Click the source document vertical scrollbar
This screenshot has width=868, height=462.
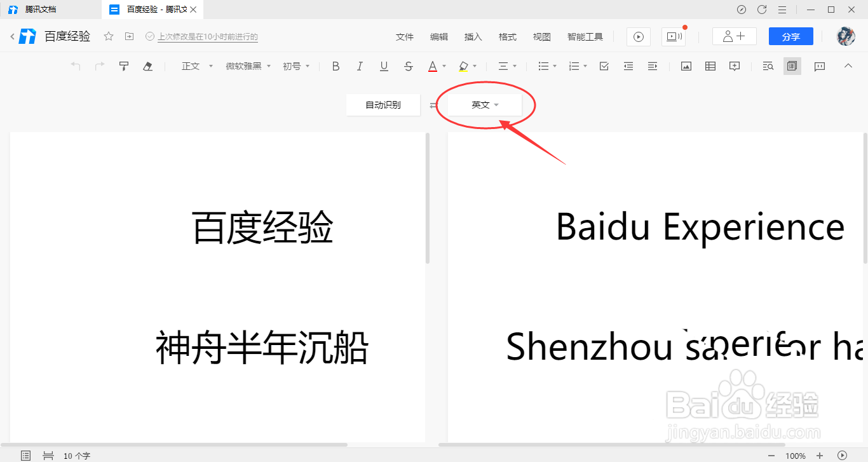[x=428, y=198]
